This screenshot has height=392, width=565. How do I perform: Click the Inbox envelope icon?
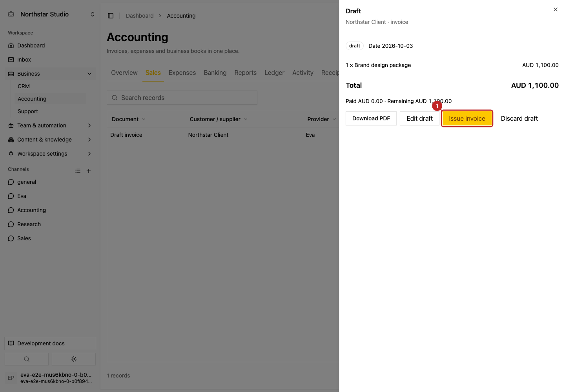(x=11, y=60)
